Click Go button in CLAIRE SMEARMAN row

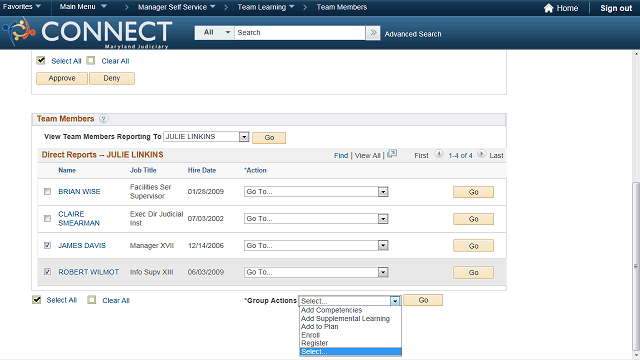[x=473, y=219]
